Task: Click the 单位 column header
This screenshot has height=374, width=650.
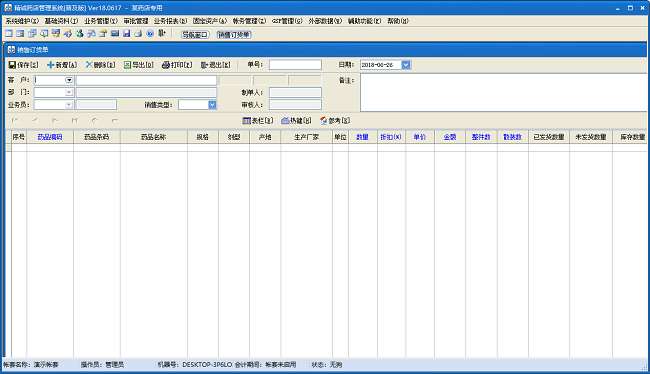Action: (340, 137)
